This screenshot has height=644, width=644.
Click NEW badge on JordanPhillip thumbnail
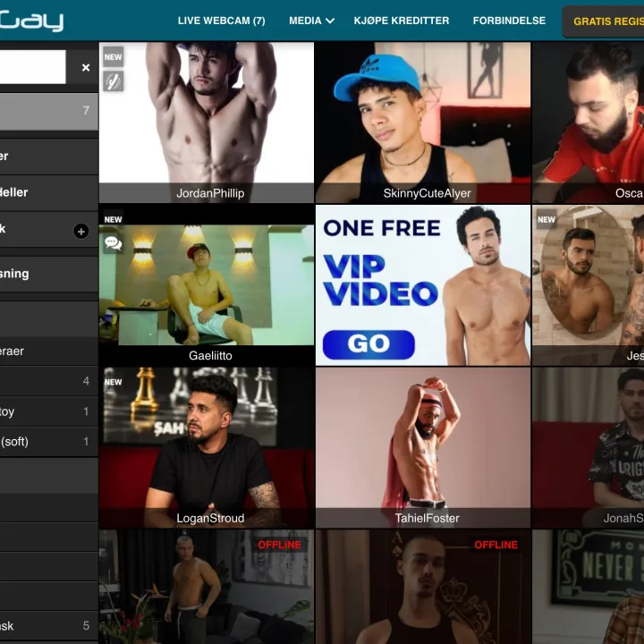(x=113, y=57)
